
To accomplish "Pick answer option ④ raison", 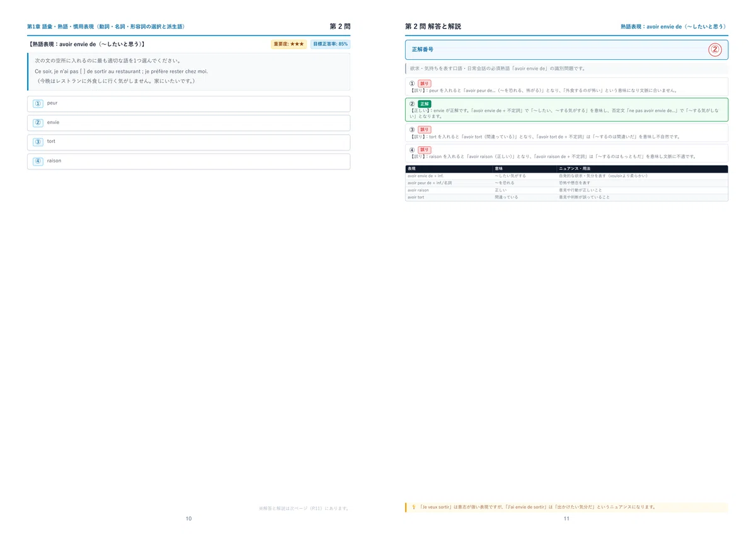I will [x=188, y=161].
